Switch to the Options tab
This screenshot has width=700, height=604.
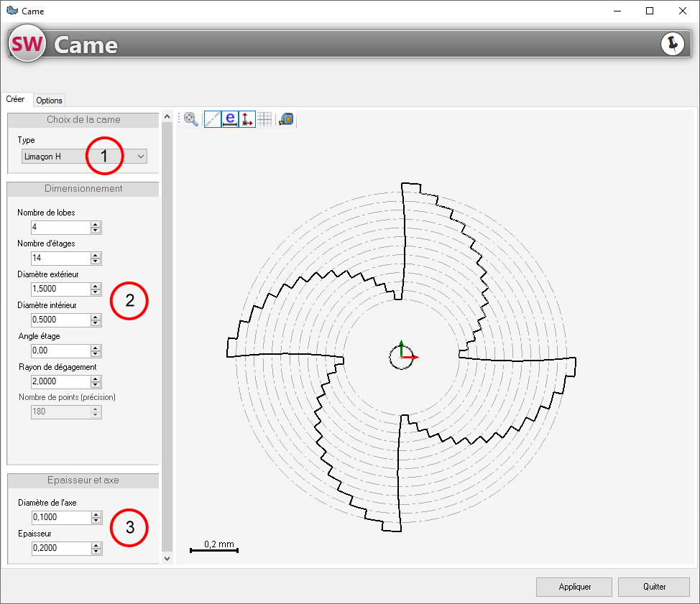coord(50,101)
